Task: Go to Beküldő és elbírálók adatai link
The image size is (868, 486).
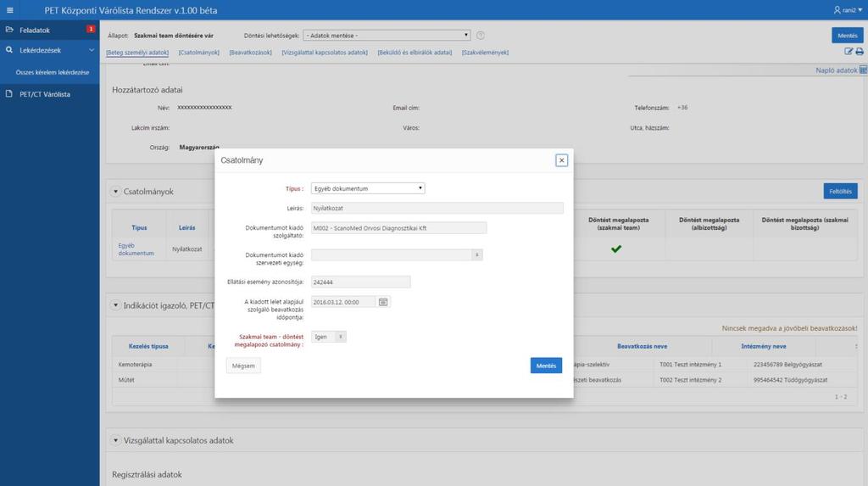Action: coord(415,52)
